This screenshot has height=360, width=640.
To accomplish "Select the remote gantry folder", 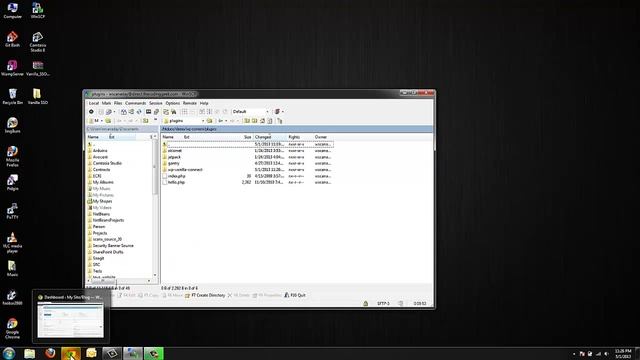I will 173,163.
